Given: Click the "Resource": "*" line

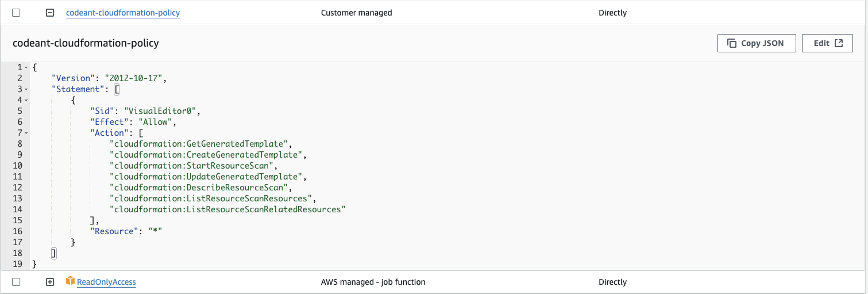Looking at the screenshot, I should [x=130, y=231].
